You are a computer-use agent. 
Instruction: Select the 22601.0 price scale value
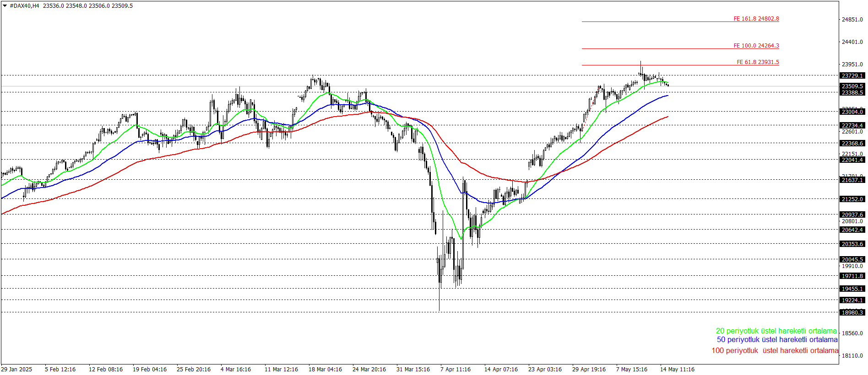pyautogui.click(x=852, y=132)
